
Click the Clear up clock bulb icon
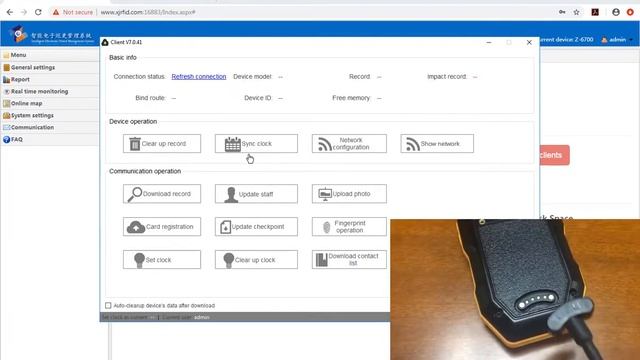[229, 260]
